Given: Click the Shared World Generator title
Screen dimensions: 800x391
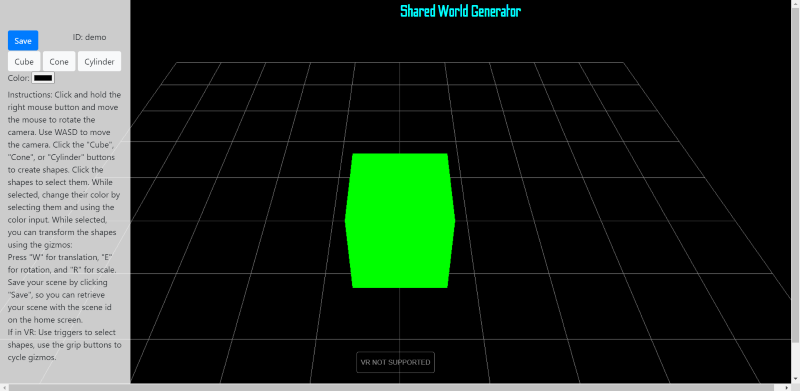Looking at the screenshot, I should click(460, 11).
